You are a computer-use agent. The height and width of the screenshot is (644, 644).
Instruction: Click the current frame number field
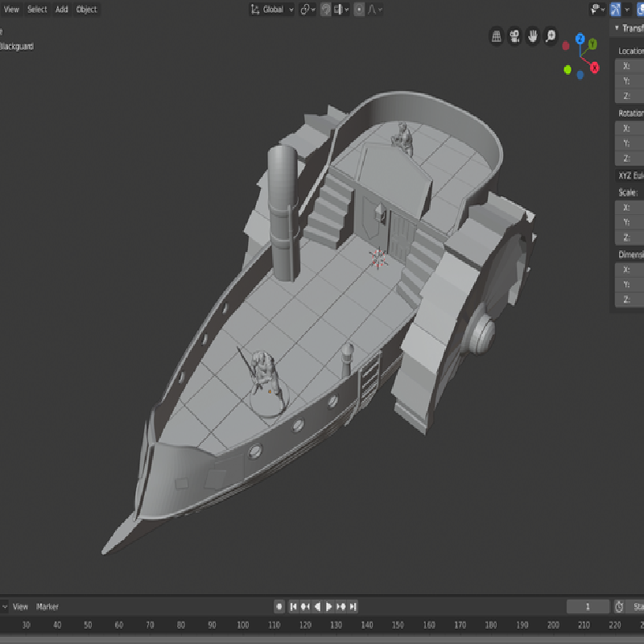click(587, 606)
